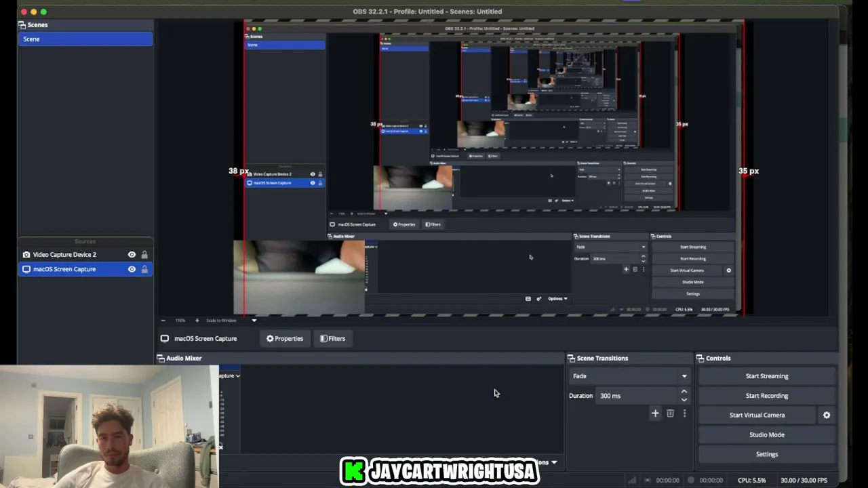Click the camera icon of Video Capture Device 2

pyautogui.click(x=26, y=255)
